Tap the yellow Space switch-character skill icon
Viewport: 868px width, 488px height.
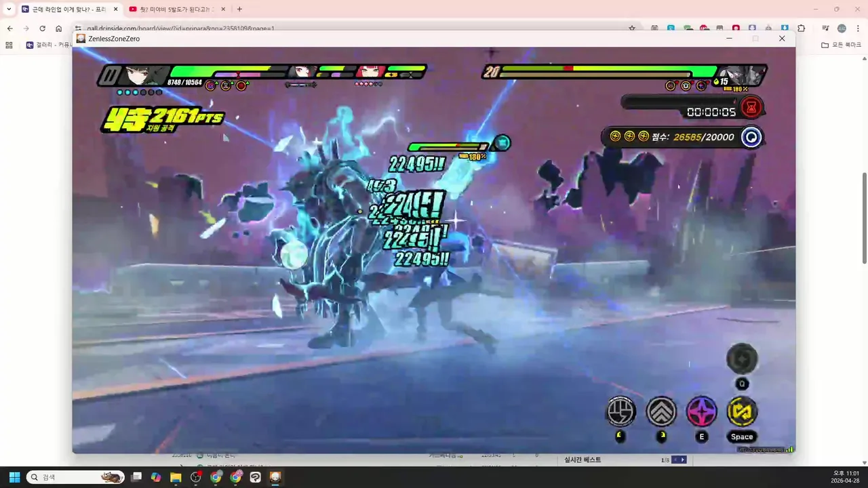tap(742, 411)
